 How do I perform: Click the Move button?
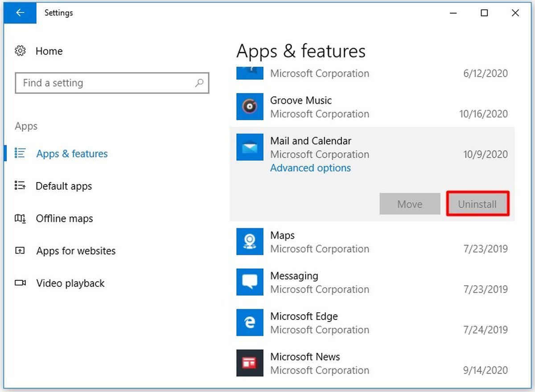pos(410,204)
